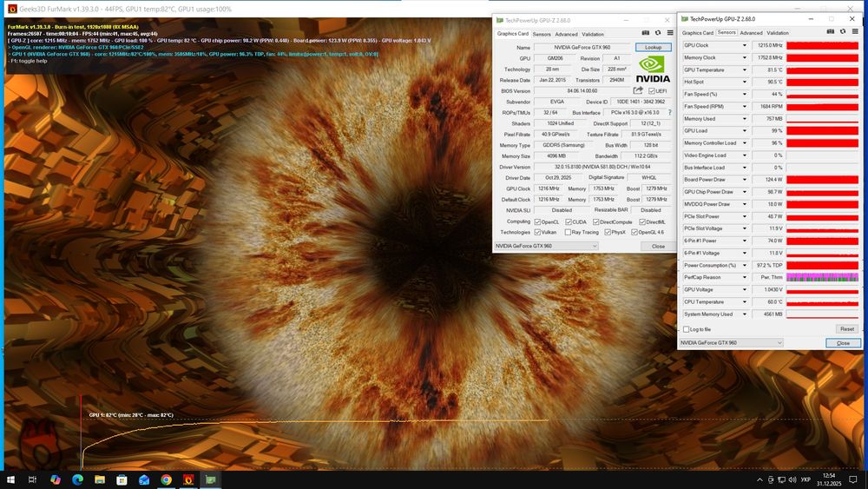Click Close in GPU-Z Sensors window
The image size is (868, 489).
click(x=843, y=343)
